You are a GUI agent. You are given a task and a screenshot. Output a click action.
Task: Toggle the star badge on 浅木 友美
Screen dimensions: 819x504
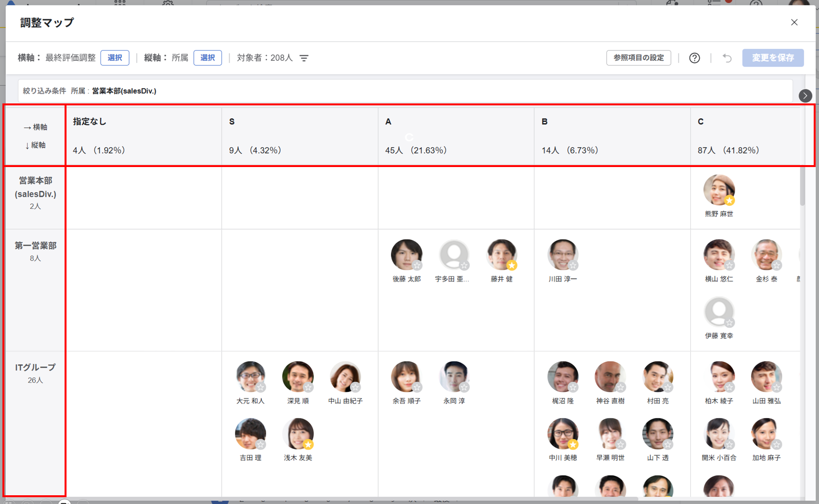(308, 444)
